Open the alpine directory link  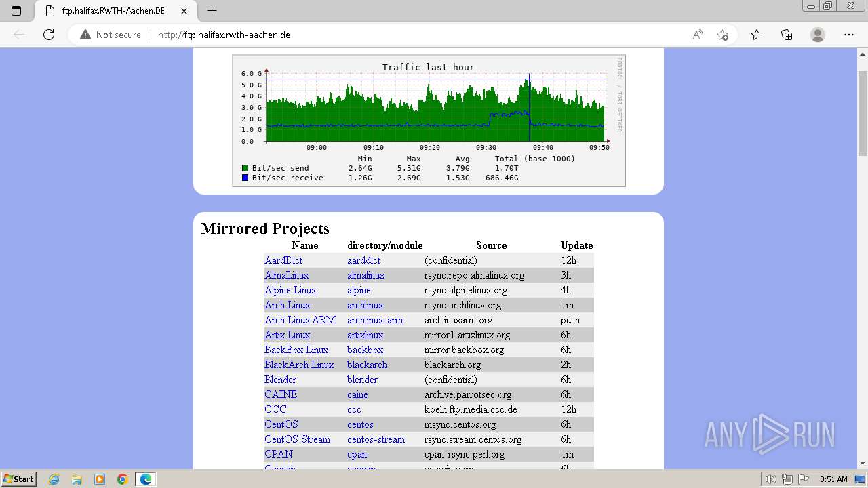click(x=359, y=290)
